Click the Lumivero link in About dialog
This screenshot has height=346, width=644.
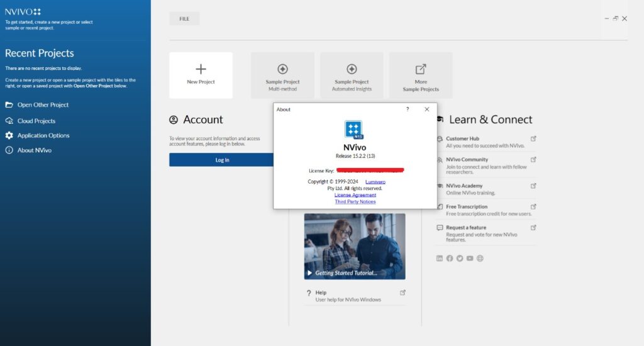pyautogui.click(x=375, y=182)
